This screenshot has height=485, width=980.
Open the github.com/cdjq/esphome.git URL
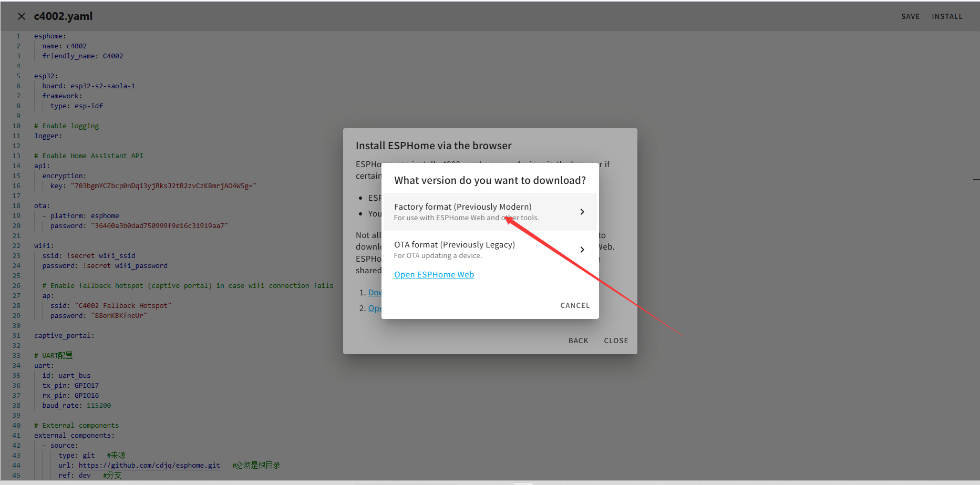pyautogui.click(x=149, y=465)
